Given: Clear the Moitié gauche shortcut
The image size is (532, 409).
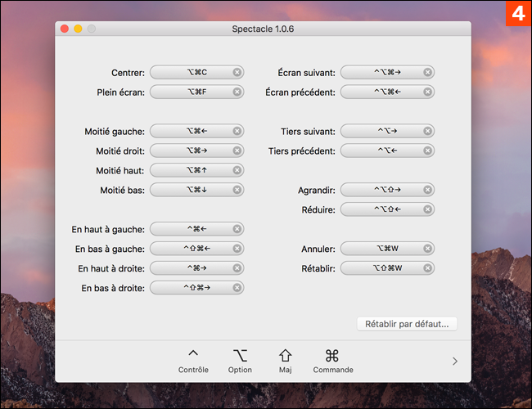Looking at the screenshot, I should coord(237,131).
